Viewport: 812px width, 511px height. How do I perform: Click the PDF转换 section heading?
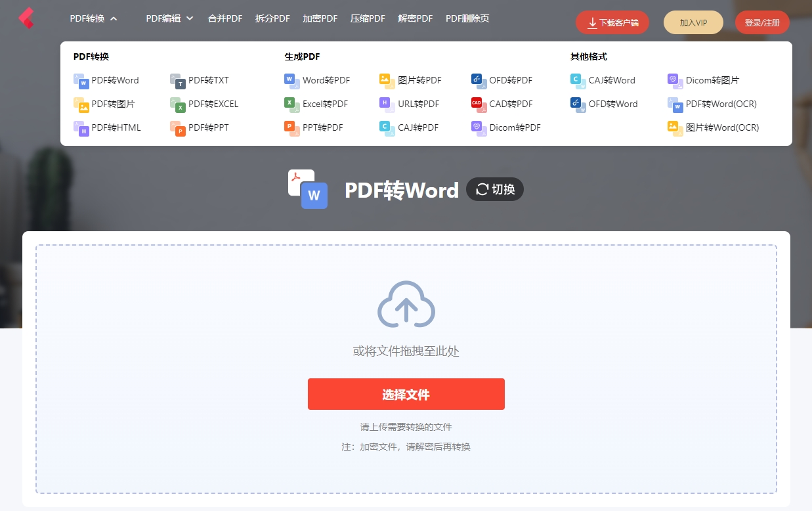pyautogui.click(x=91, y=57)
